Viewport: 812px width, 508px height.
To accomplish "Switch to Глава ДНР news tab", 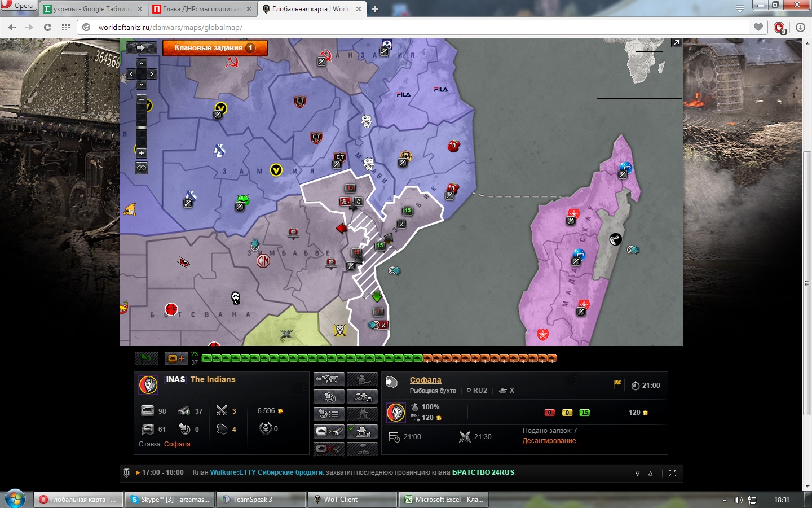I will click(201, 9).
